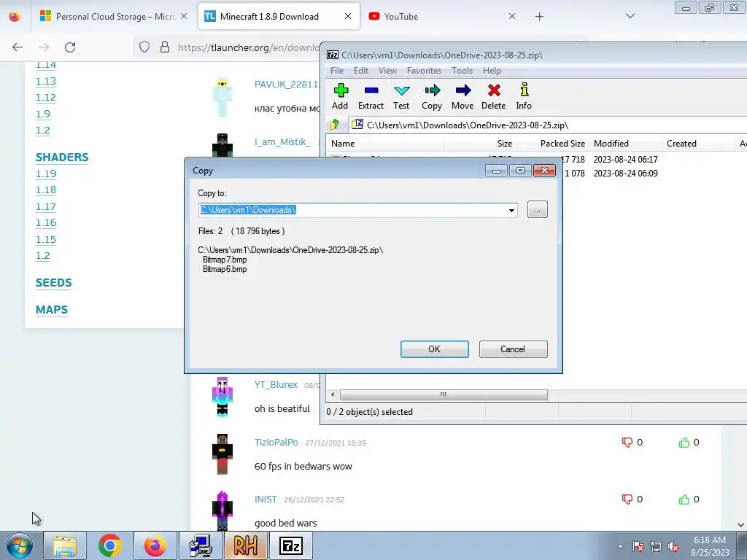Click the padlock site info icon

pyautogui.click(x=165, y=47)
